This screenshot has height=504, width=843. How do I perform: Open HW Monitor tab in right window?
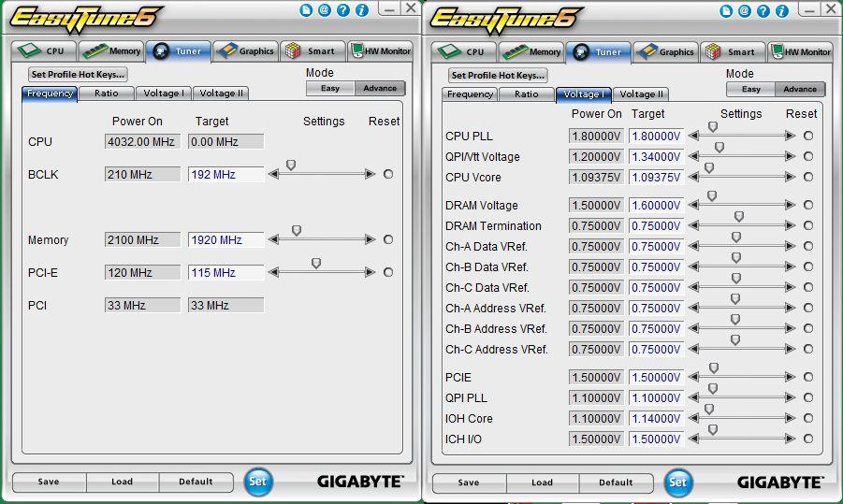pos(800,52)
